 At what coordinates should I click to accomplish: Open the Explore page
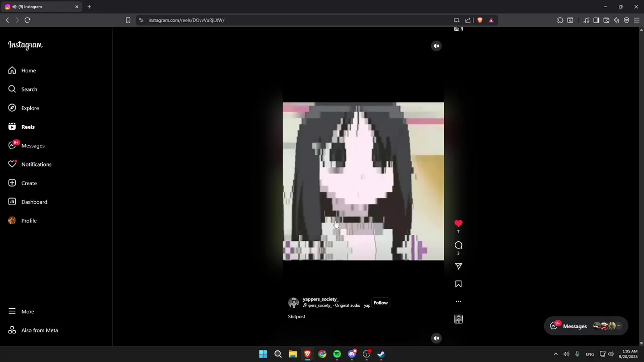pos(24,108)
